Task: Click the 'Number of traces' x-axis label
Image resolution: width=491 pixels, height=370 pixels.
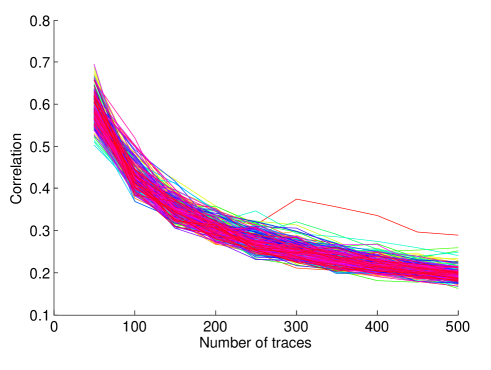Action: (x=255, y=343)
